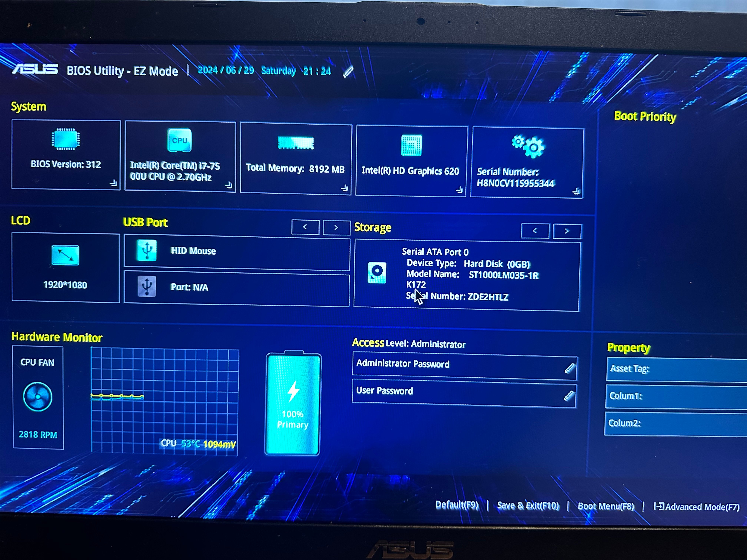747x560 pixels.
Task: Click Save & Exit(F10)
Action: click(x=528, y=506)
